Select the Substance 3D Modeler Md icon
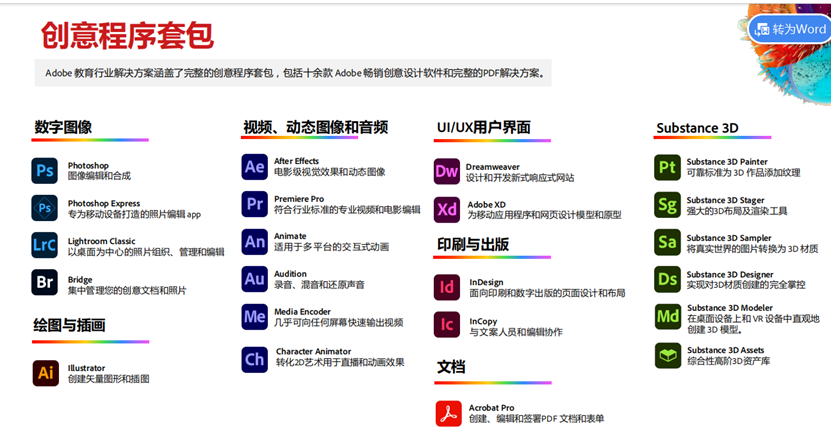 tap(668, 317)
